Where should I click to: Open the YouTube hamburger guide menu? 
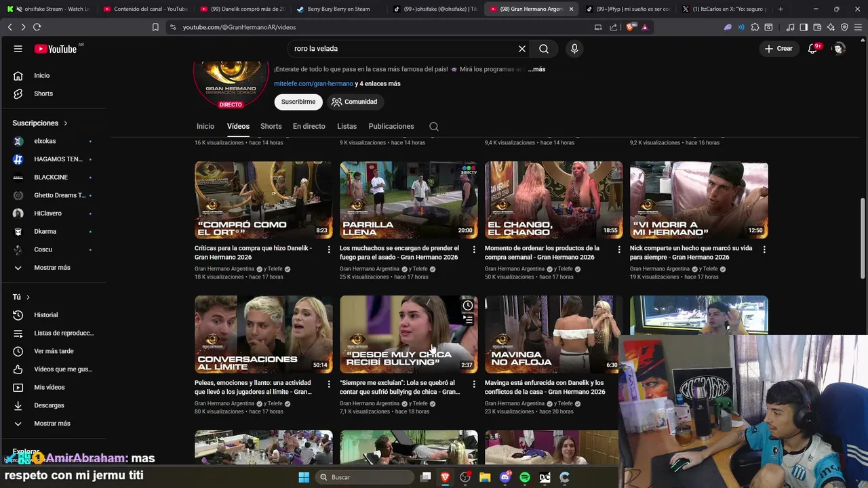click(x=18, y=49)
